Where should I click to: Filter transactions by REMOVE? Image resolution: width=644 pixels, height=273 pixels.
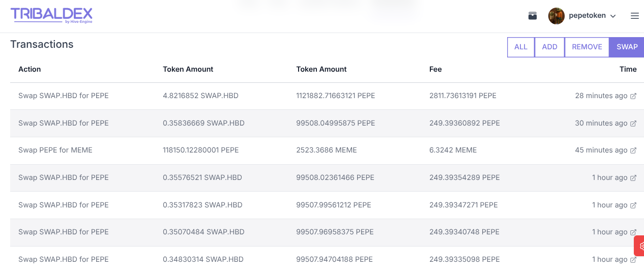[587, 47]
